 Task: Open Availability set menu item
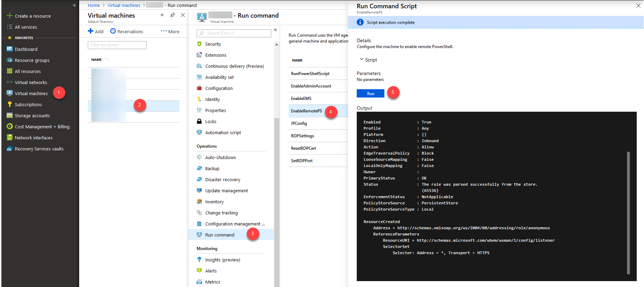219,77
